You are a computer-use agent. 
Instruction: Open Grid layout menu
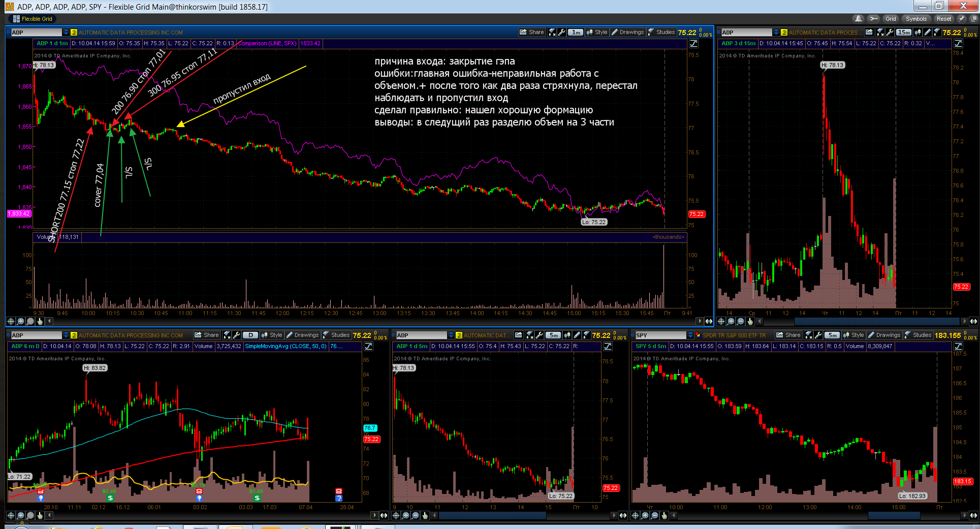pos(891,19)
